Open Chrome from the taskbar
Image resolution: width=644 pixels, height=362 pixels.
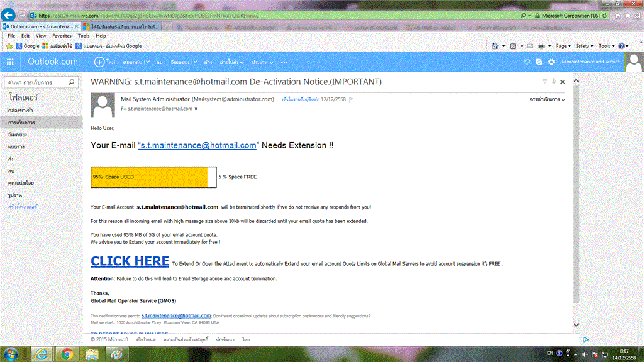click(67, 354)
